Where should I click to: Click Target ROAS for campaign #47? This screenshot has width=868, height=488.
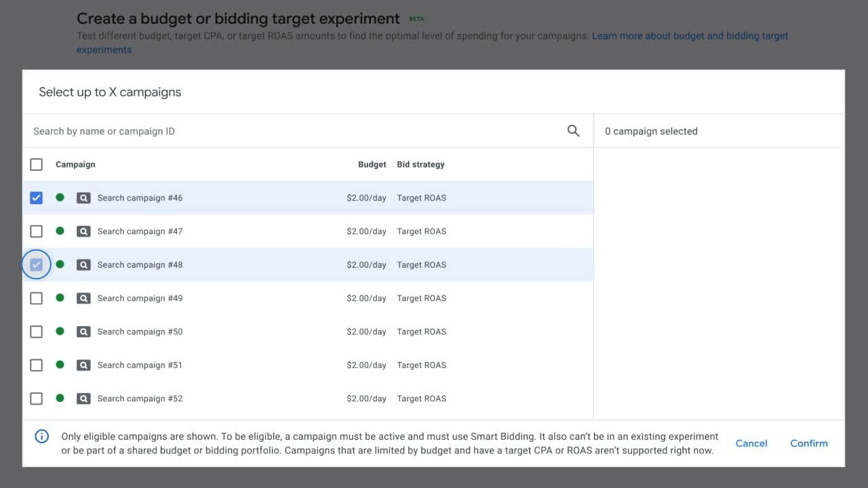click(422, 231)
